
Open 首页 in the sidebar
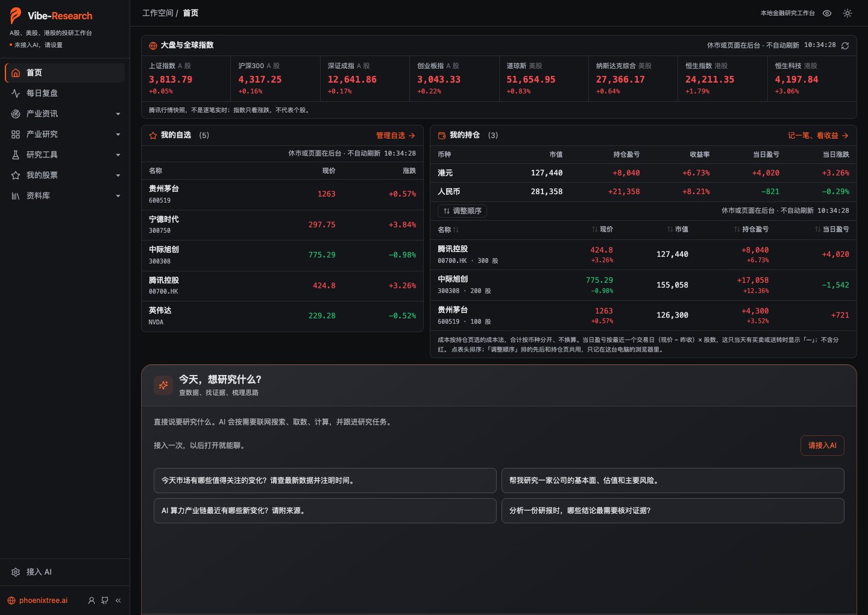click(x=64, y=73)
